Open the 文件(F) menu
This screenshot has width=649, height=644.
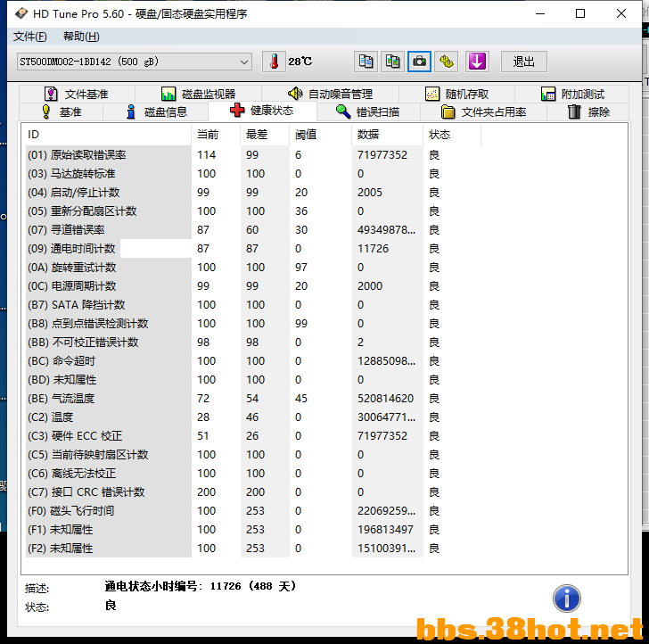29,37
